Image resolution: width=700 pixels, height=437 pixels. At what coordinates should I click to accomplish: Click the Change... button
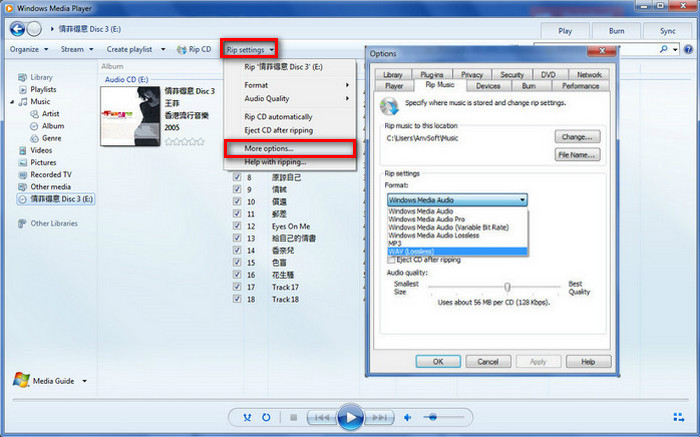(x=577, y=137)
